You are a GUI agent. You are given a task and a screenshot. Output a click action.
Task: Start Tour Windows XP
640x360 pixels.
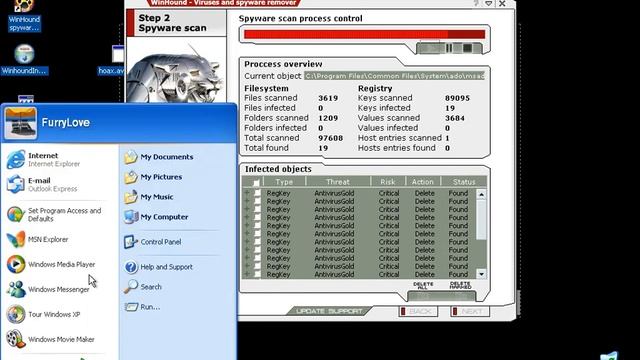click(x=44, y=314)
